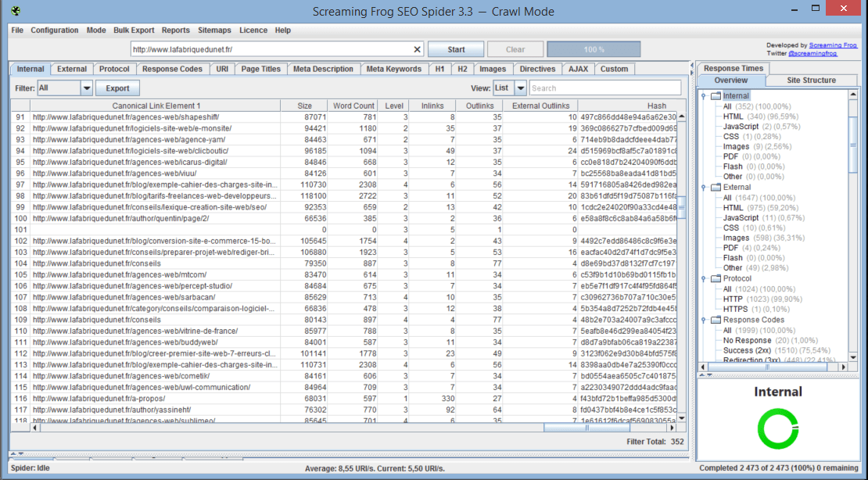Click the X icon in the URL field
The image size is (868, 480).
pos(417,49)
